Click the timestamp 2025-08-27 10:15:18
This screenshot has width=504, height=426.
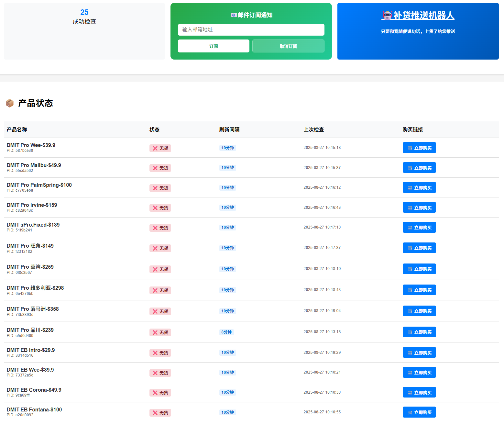[x=322, y=148]
